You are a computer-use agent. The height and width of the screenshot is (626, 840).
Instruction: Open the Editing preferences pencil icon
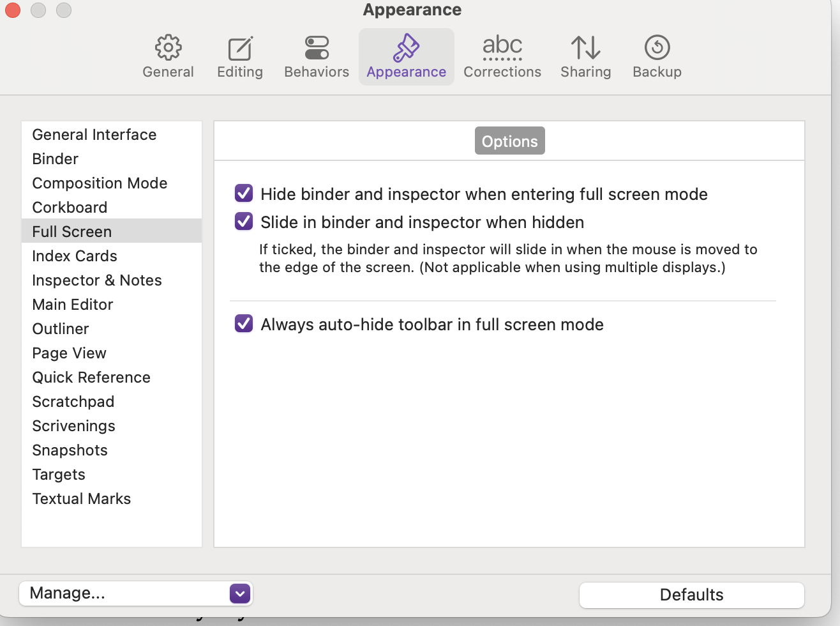tap(240, 48)
